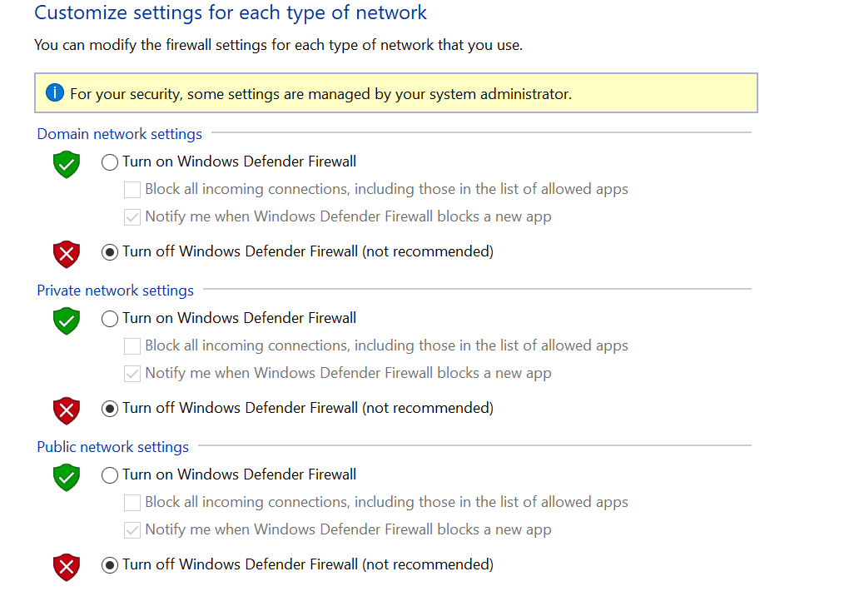Image resolution: width=859 pixels, height=616 pixels.
Task: Toggle Notify me checkbox under Public network
Action: pyautogui.click(x=132, y=530)
